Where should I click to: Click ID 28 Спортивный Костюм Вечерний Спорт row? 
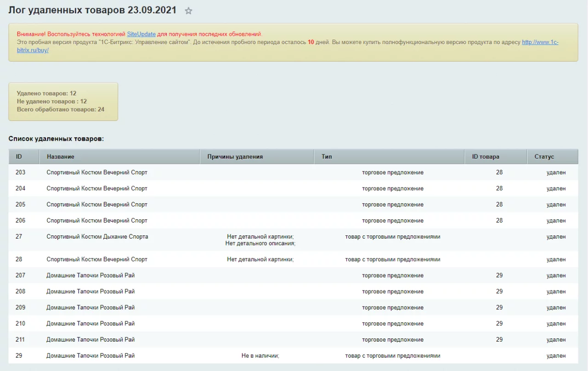tap(97, 259)
